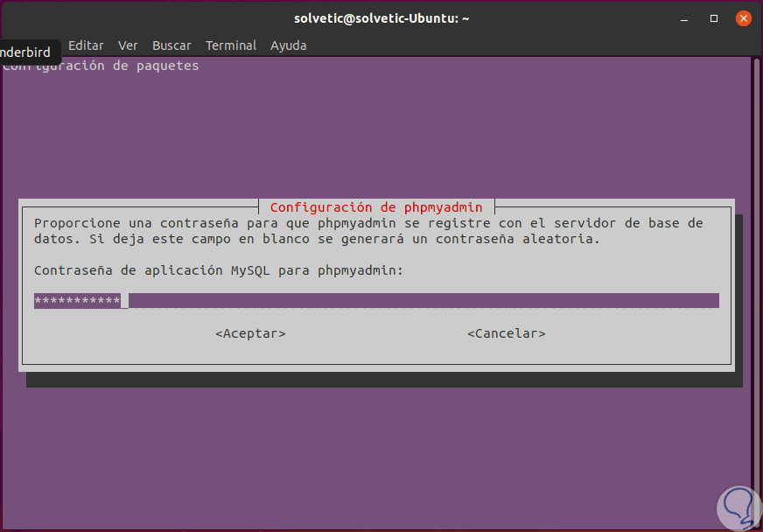Screen dimensions: 763x532
Task: Click the window title solvetic@solvetic-Ubuntu
Action: 381,18
